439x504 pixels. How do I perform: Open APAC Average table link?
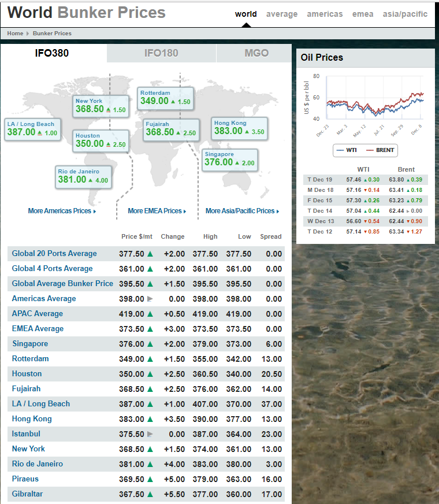point(38,314)
